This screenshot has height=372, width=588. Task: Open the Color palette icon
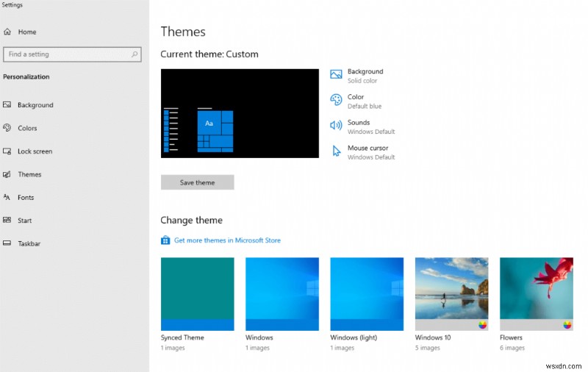(x=336, y=100)
